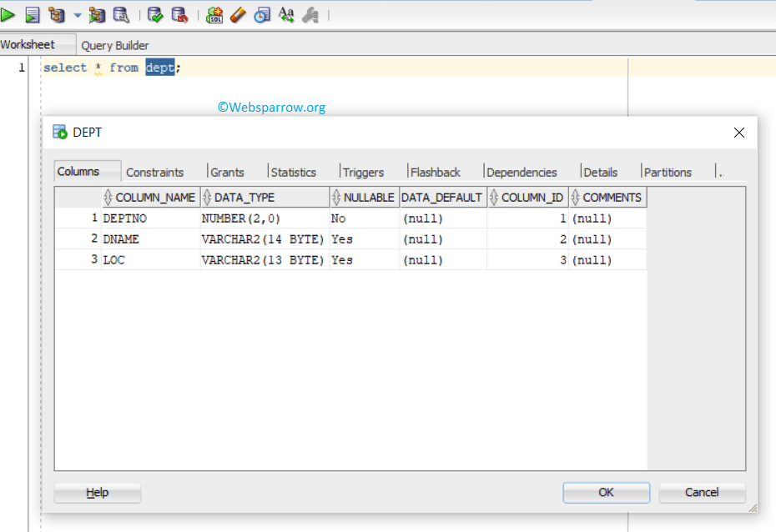This screenshot has height=532, width=776.
Task: Open the connections dropdown next to run icons
Action: [76, 14]
